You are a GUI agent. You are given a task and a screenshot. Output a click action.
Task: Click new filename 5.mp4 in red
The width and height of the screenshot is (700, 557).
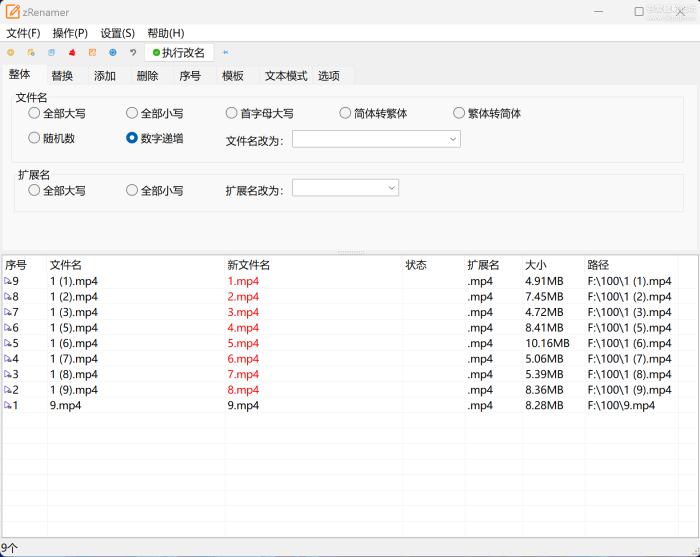(243, 343)
